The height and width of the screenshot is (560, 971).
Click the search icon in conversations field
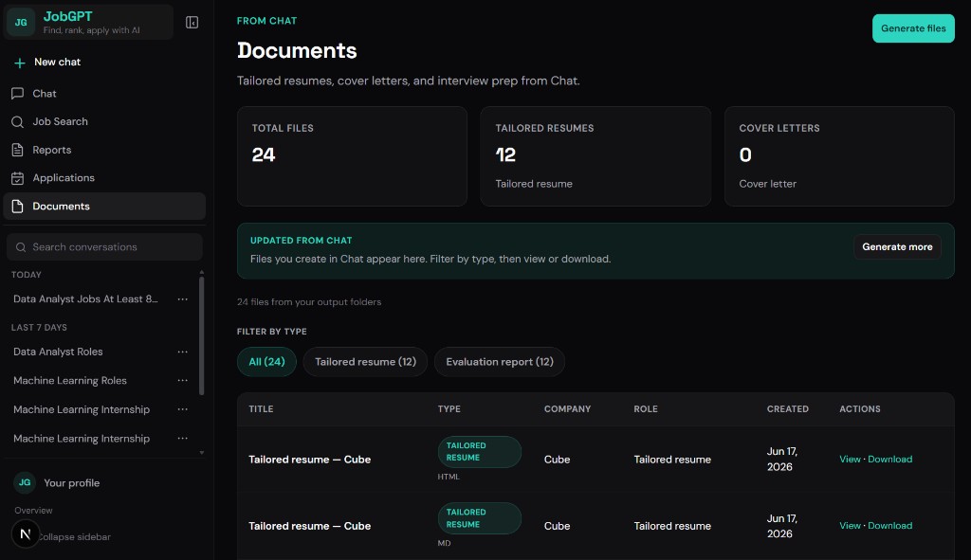click(x=21, y=247)
